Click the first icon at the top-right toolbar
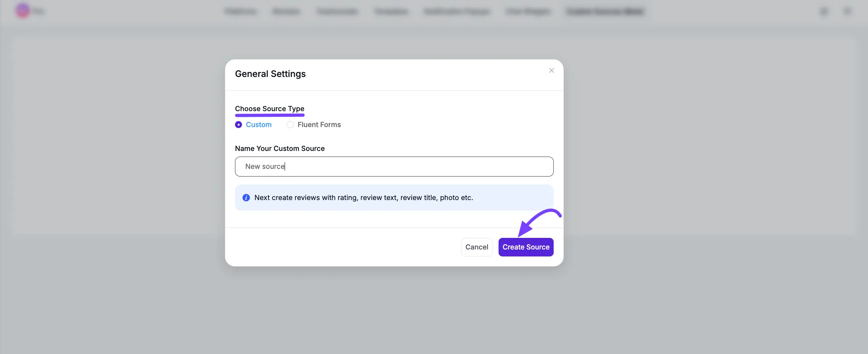868x354 pixels. coord(824,11)
